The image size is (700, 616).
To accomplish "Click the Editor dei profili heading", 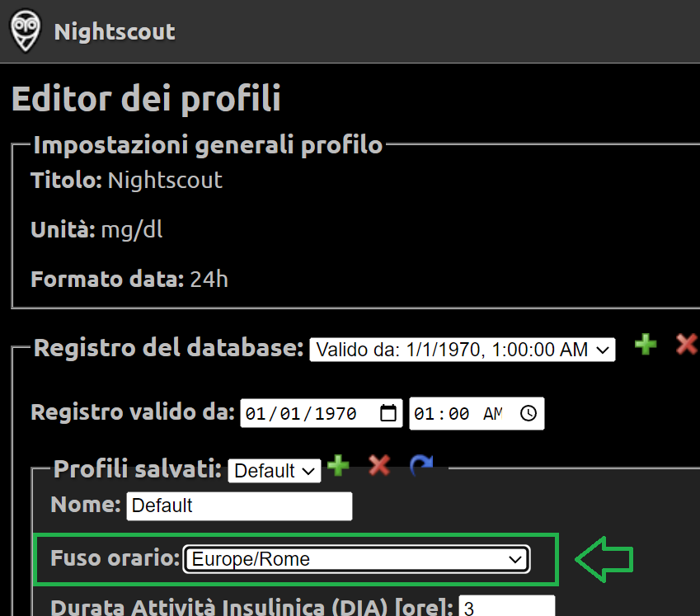I will tap(147, 99).
